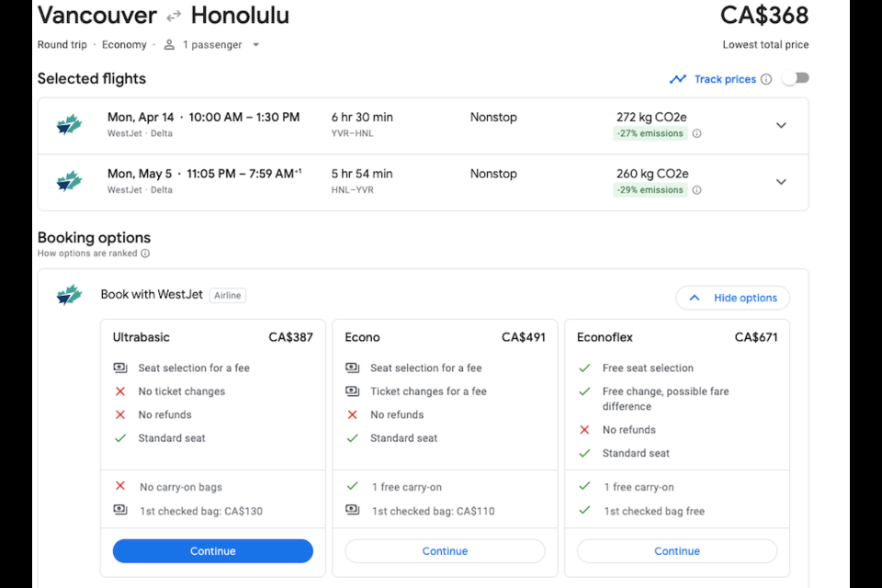The height and width of the screenshot is (588, 882).
Task: Continue with the Ultrabasic fare
Action: pyautogui.click(x=212, y=551)
